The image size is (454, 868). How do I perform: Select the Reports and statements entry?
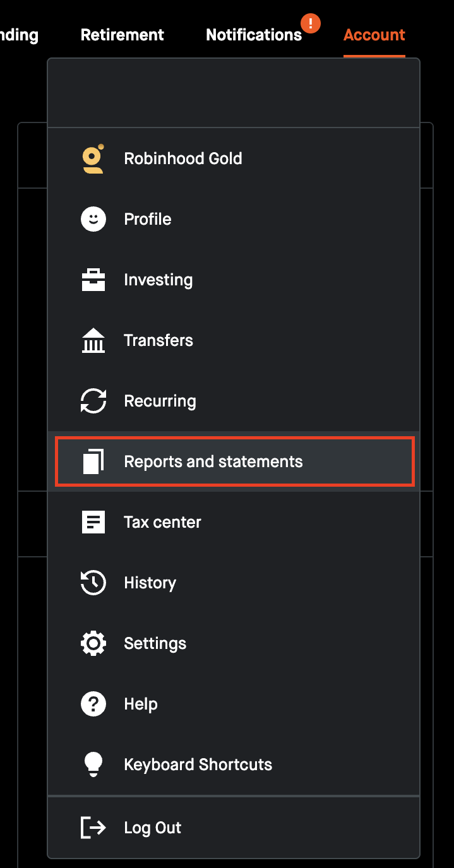(x=213, y=461)
